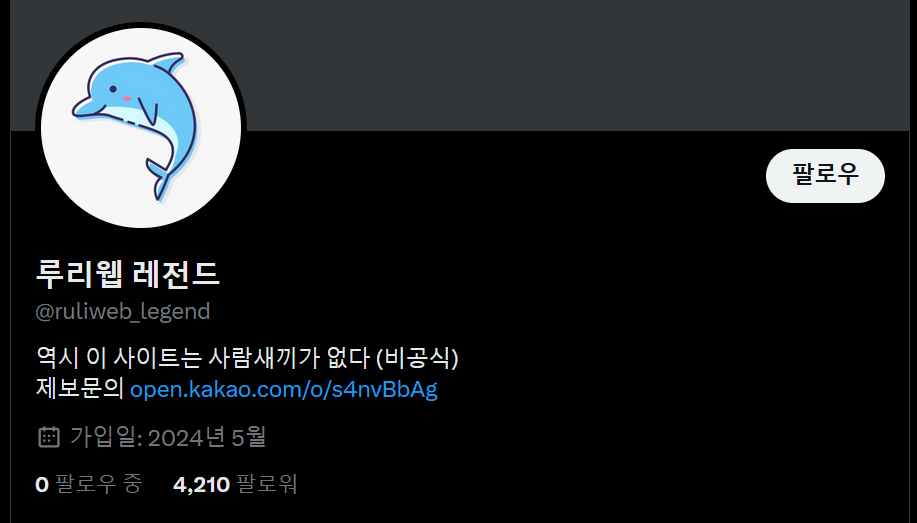
Task: Open the open.kakao.com/o/s4nvBbAg link
Action: pos(284,389)
